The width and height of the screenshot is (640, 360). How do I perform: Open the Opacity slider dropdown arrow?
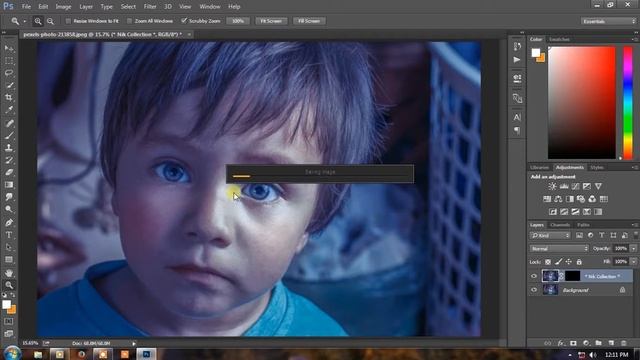click(x=633, y=249)
